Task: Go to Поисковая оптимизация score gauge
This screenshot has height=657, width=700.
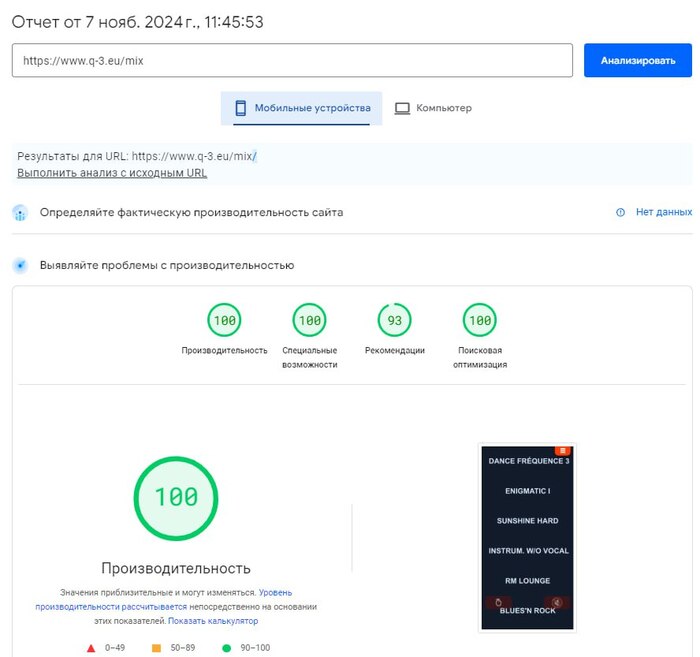Action: [x=480, y=321]
